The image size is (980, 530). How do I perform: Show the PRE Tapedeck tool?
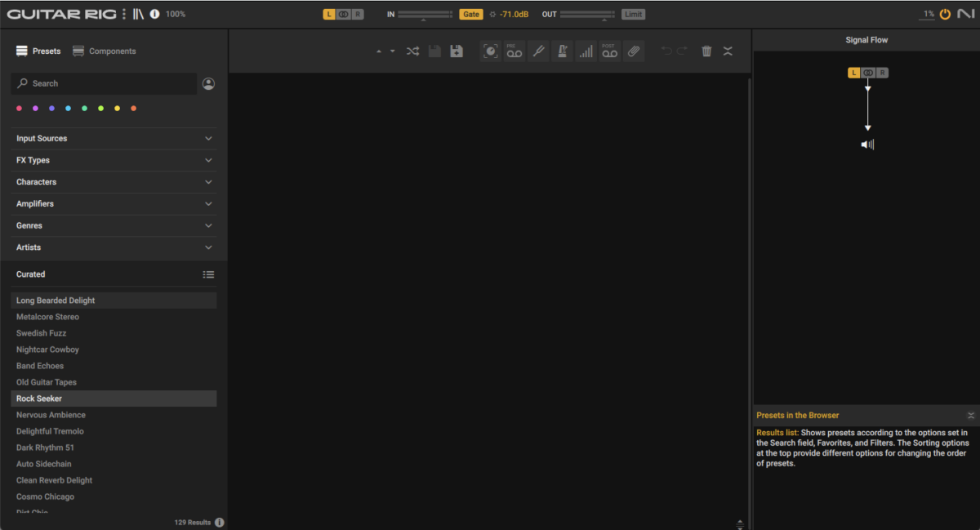514,51
